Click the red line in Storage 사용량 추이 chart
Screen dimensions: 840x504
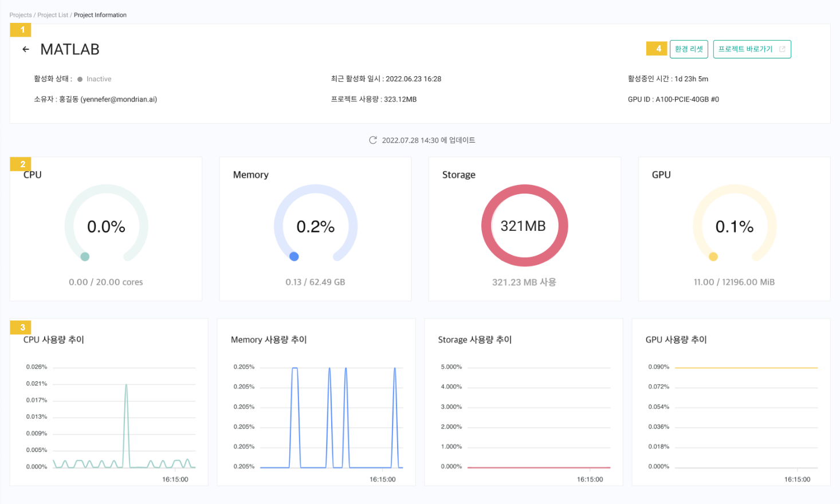(539, 467)
